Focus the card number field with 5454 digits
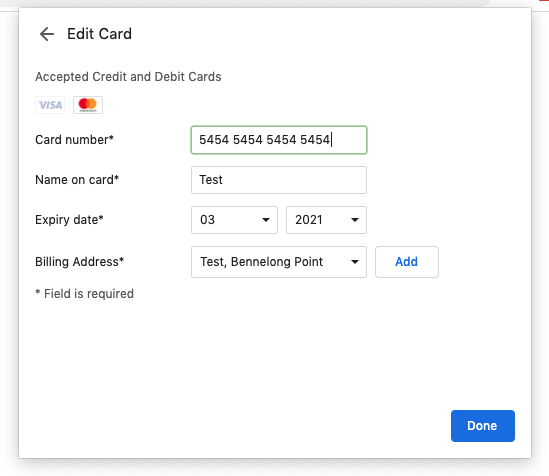 click(x=279, y=140)
